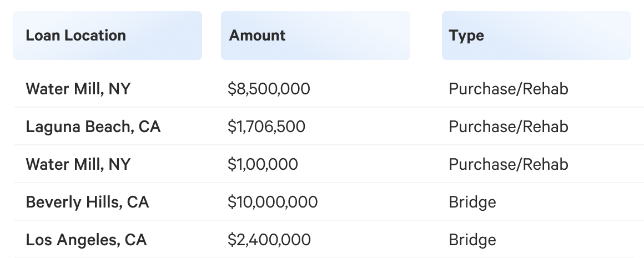Select the Beverly Hills, CA location cell
This screenshot has height=258, width=644.
(x=87, y=202)
